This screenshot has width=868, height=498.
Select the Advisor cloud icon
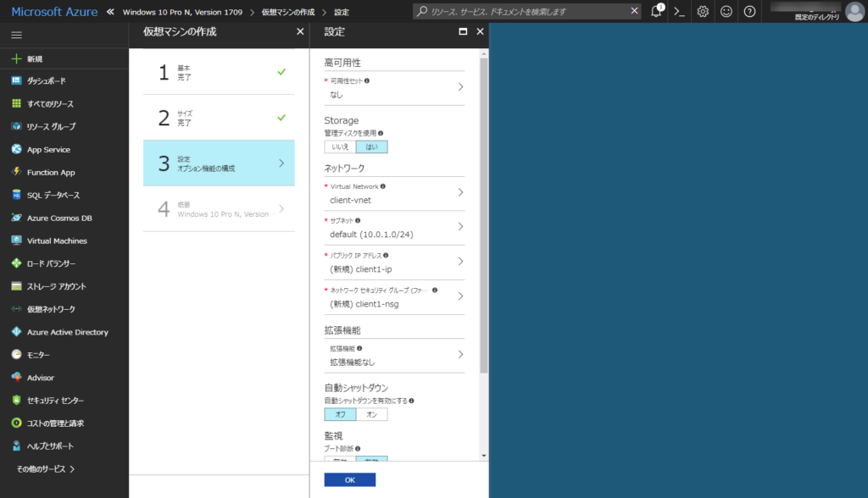pyautogui.click(x=17, y=378)
